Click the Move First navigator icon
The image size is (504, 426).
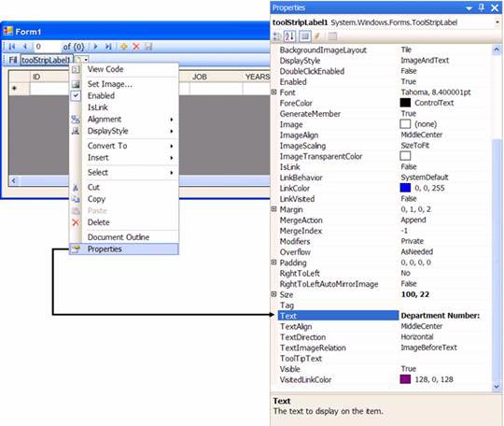12,47
